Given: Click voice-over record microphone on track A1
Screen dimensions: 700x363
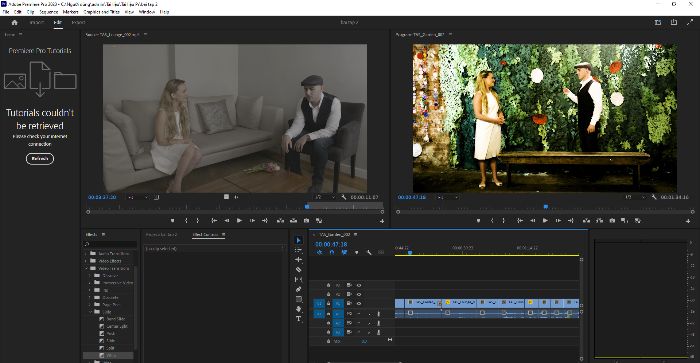Looking at the screenshot, I should pyautogui.click(x=379, y=314).
